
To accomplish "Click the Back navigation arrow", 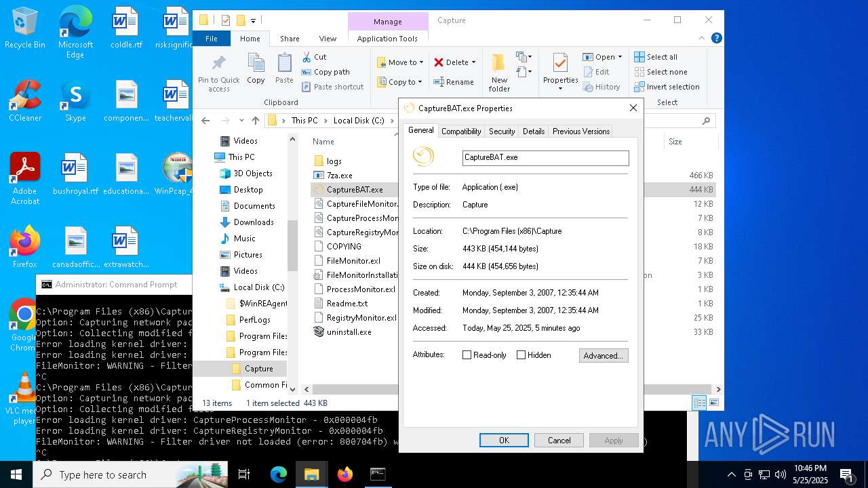I will [x=205, y=121].
